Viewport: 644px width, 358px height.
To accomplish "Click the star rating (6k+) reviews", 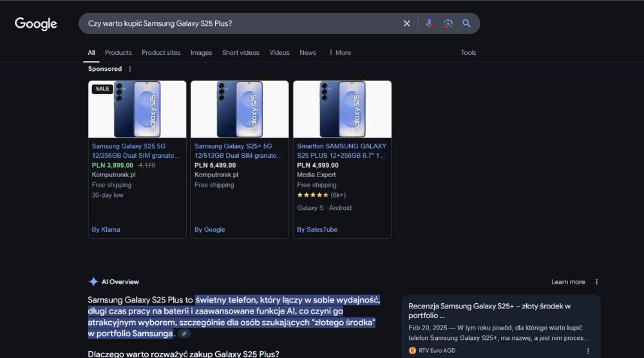I will coord(321,195).
